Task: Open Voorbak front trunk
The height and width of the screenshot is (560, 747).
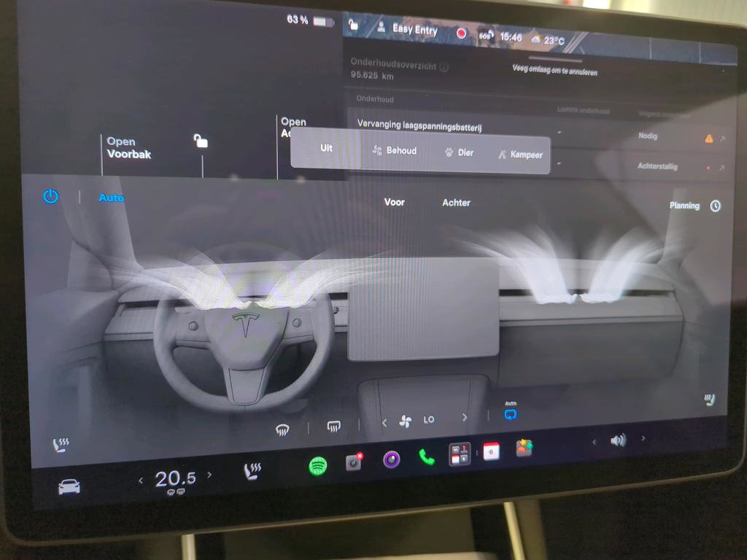Action: pos(128,147)
